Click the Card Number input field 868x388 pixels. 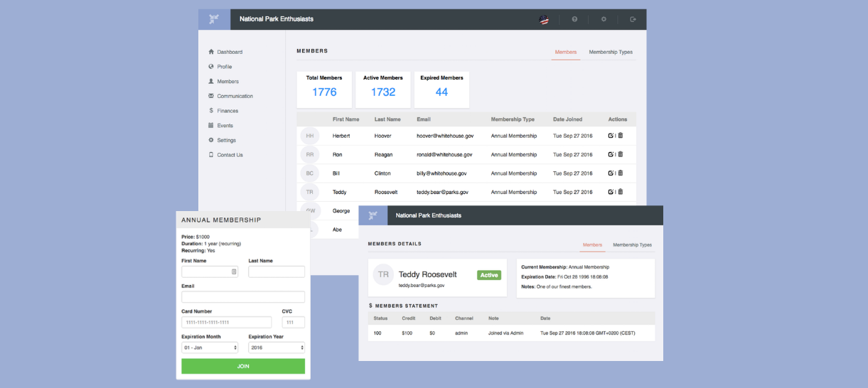click(x=227, y=322)
